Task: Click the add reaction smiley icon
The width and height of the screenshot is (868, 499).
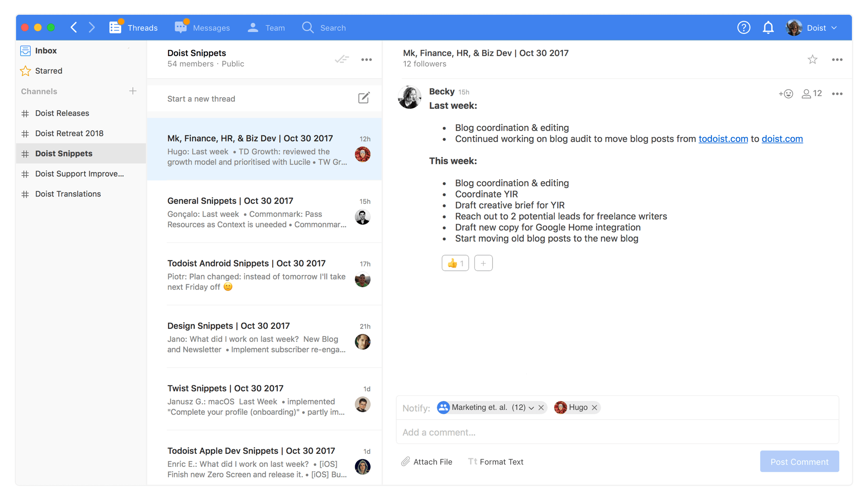Action: (x=786, y=94)
